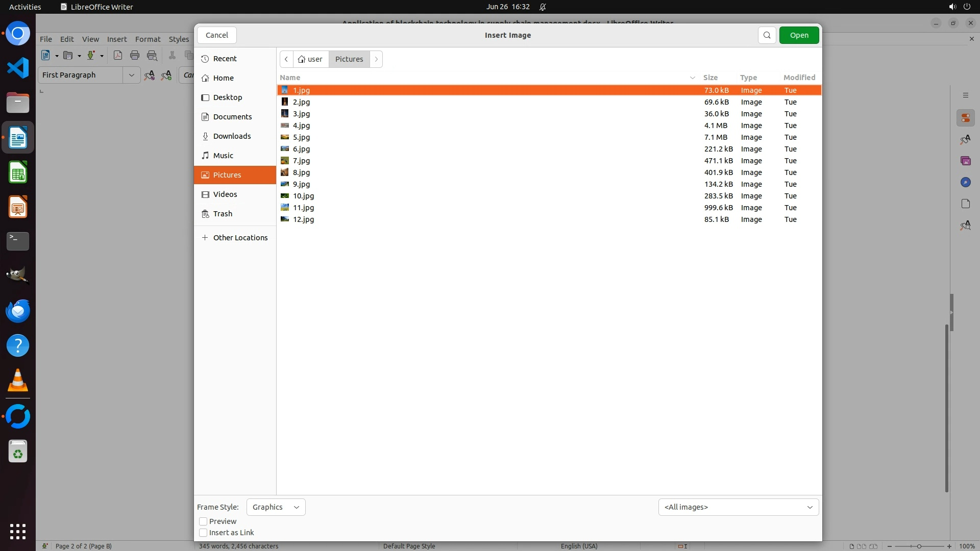The image size is (980, 551).
Task: Click the search icon in dialog header
Action: (x=767, y=35)
